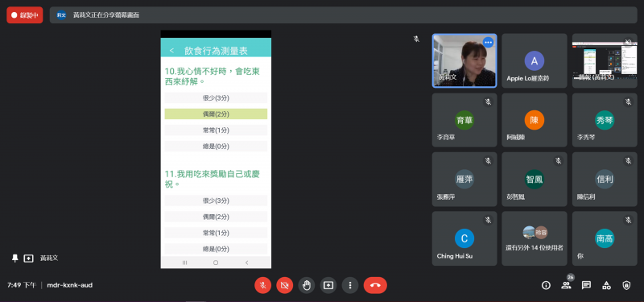This screenshot has width=644, height=302.
Task: Select 很少(3分) for question 10
Action: [x=216, y=97]
